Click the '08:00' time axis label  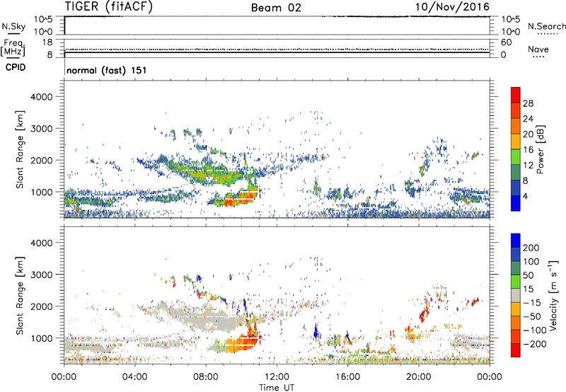(206, 377)
